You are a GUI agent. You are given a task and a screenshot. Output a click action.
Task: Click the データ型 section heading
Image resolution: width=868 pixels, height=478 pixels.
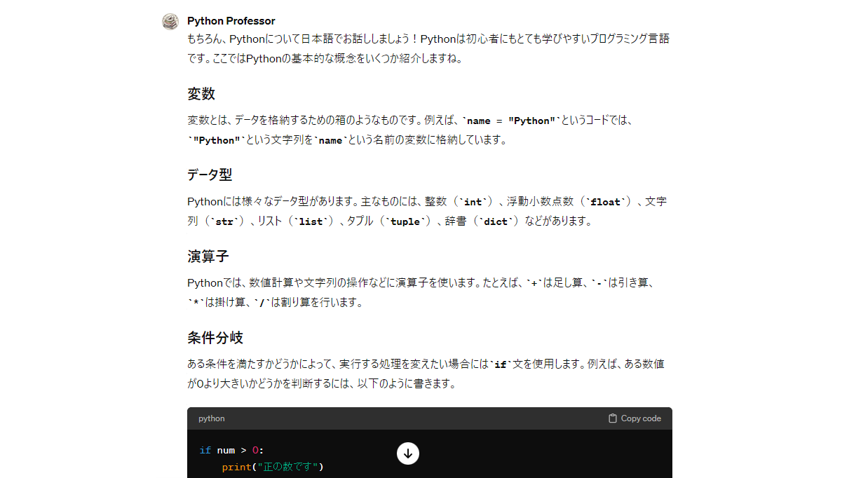click(208, 175)
